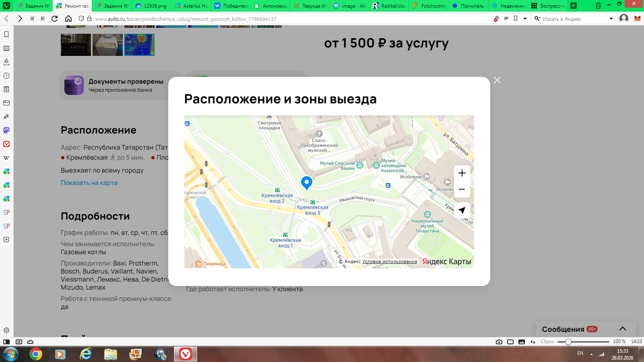644x362 pixels.
Task: Expand the bookmark dropdown arrow in address bar
Action: (x=525, y=19)
